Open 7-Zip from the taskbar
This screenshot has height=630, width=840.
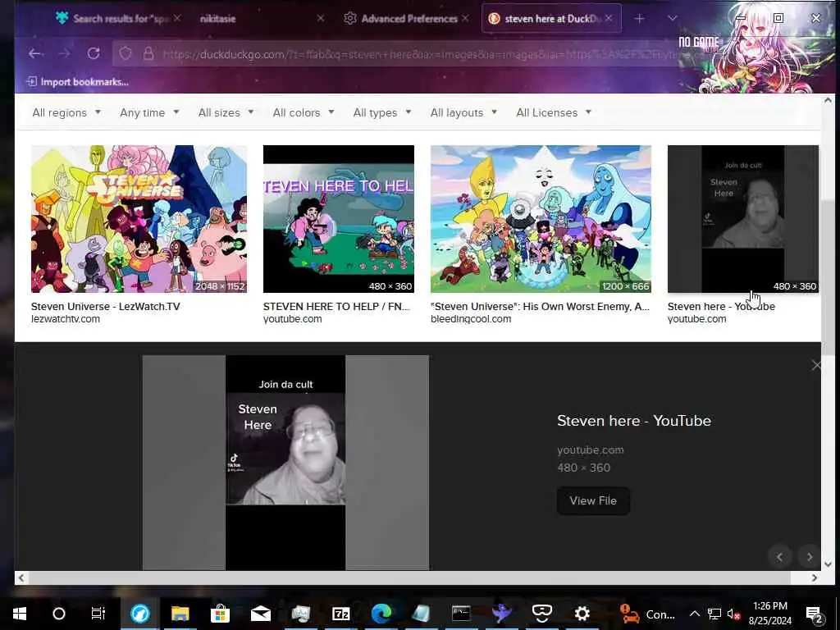[340, 614]
